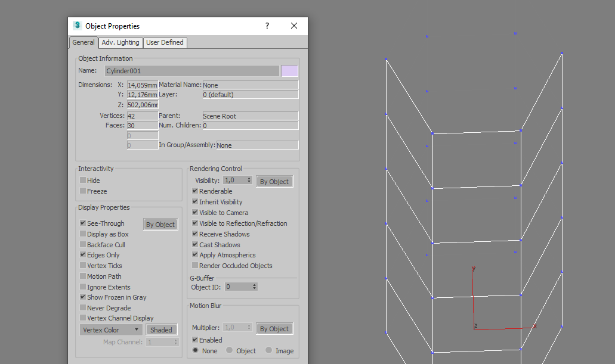Uncheck Cast Shadows

click(x=195, y=244)
